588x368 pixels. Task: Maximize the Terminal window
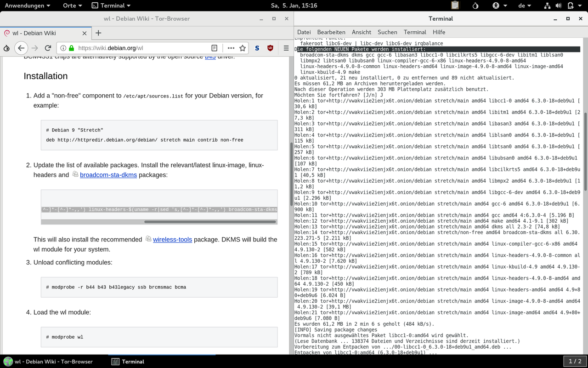tap(568, 18)
